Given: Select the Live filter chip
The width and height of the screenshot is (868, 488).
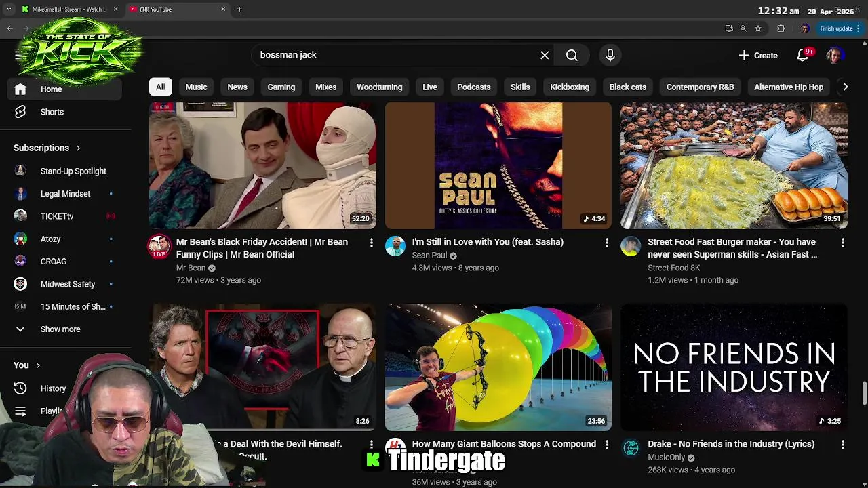Looking at the screenshot, I should [430, 87].
